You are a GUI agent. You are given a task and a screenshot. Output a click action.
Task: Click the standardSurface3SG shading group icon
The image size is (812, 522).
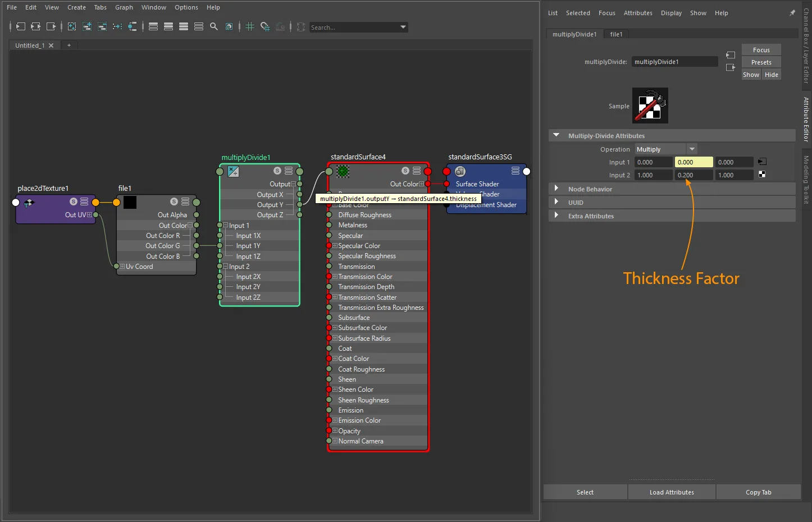(x=460, y=171)
